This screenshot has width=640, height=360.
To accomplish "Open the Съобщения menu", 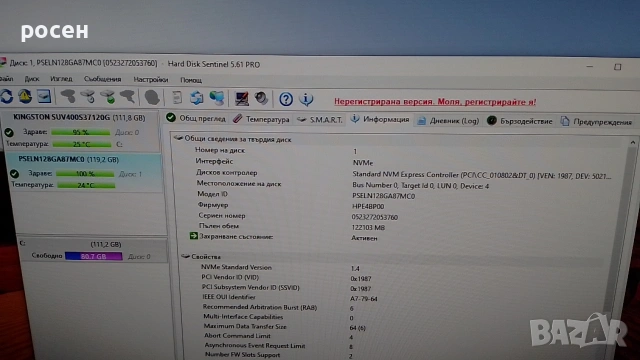I will tap(102, 79).
